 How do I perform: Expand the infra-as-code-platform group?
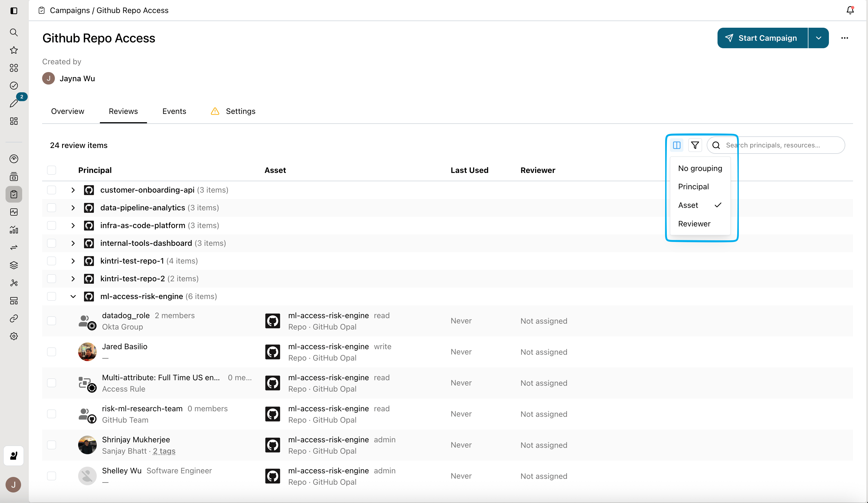(73, 225)
